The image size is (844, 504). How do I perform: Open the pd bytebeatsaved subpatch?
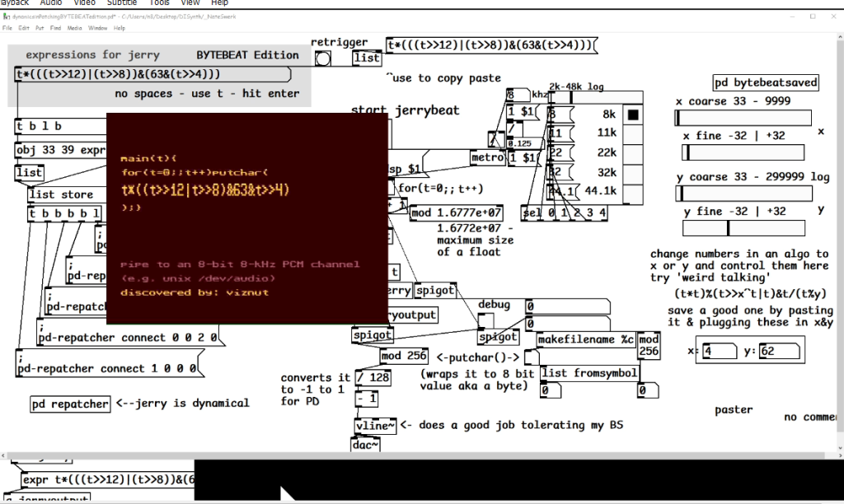pos(766,82)
